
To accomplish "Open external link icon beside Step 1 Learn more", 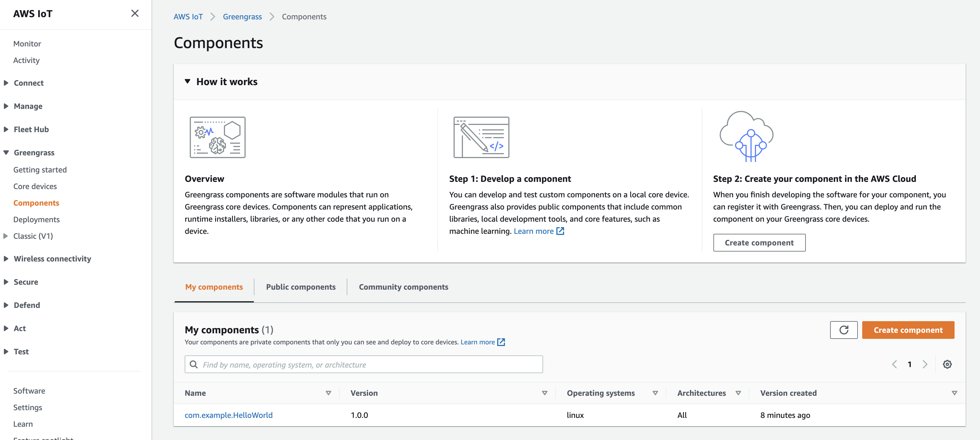I will pos(560,231).
